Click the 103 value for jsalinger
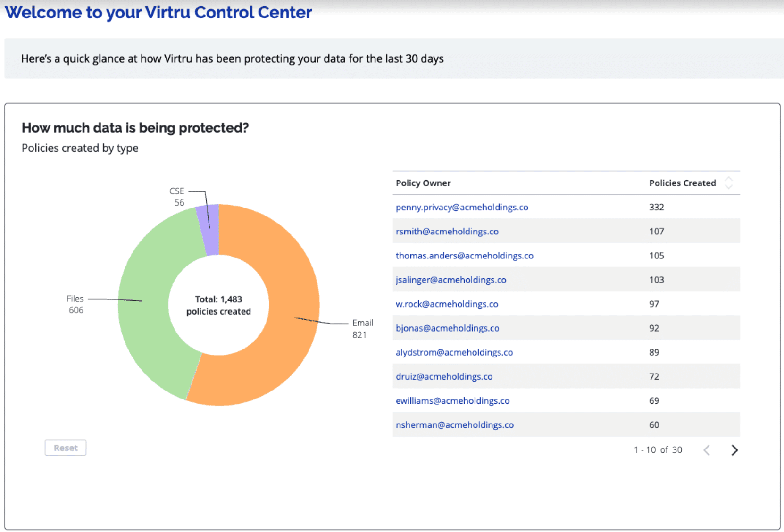The image size is (784, 532). tap(656, 280)
